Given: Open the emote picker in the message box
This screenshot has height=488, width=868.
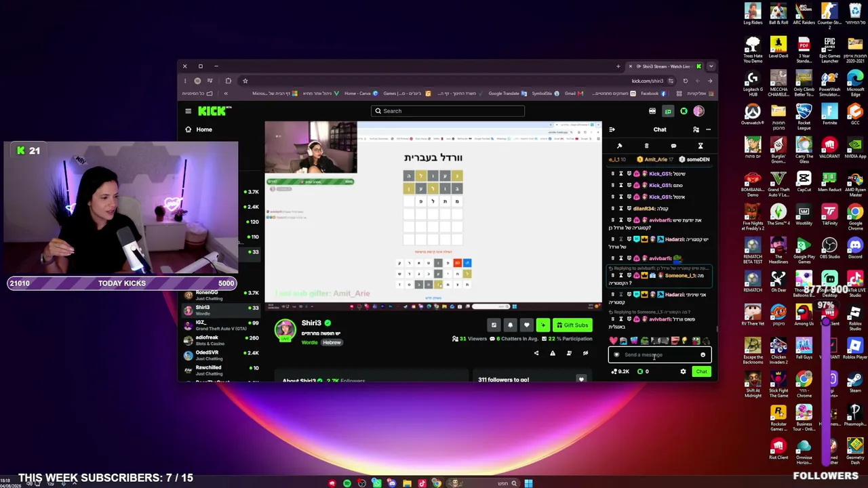Looking at the screenshot, I should pos(703,354).
